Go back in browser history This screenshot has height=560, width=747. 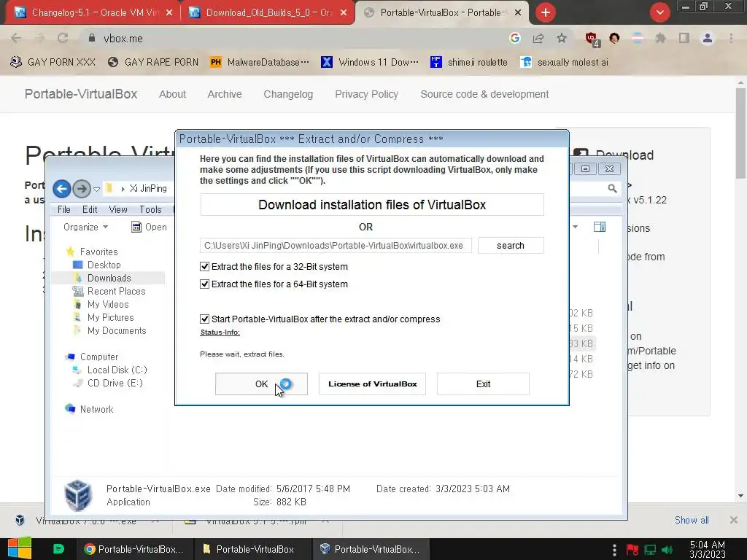(x=16, y=39)
